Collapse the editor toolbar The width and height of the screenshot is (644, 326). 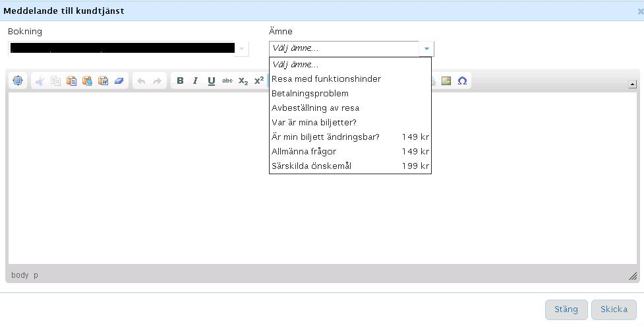pos(633,84)
